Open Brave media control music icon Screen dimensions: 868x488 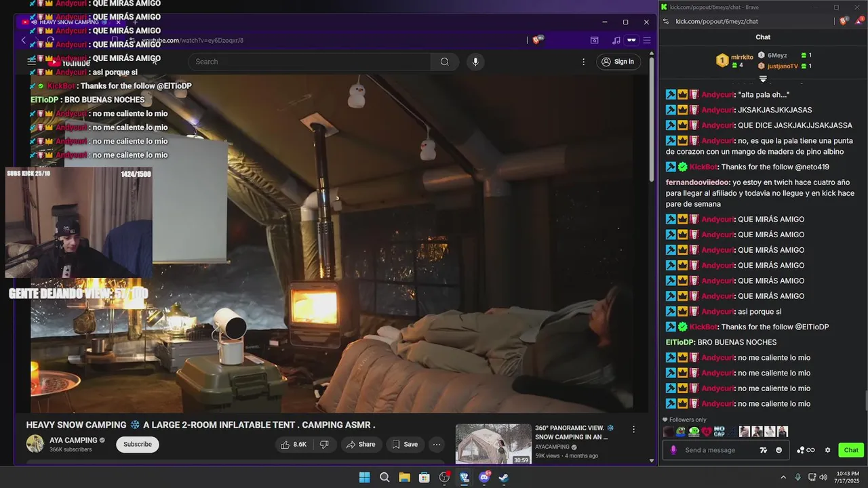[616, 40]
